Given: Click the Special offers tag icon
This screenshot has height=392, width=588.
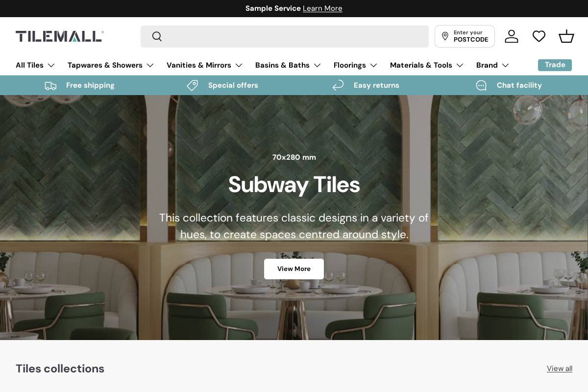Looking at the screenshot, I should pos(193,85).
